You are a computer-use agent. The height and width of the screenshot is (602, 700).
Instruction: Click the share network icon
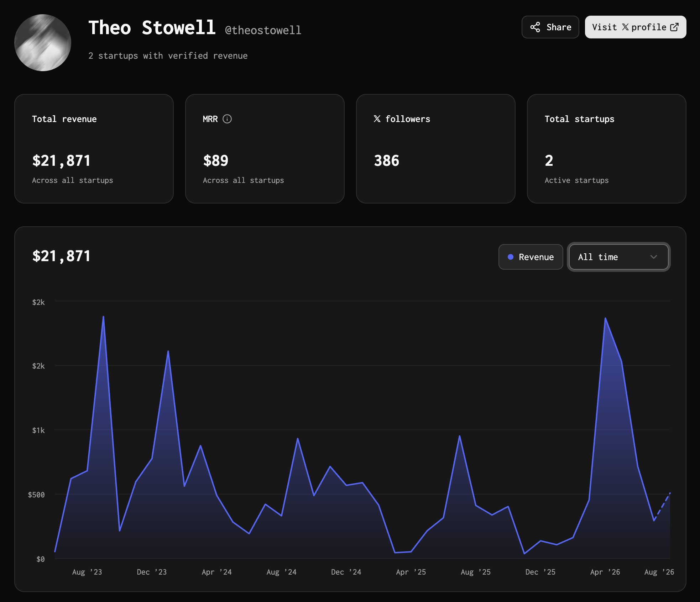pyautogui.click(x=535, y=27)
